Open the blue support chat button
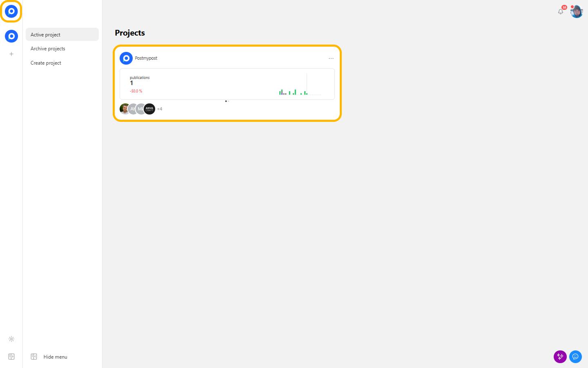 click(x=575, y=357)
